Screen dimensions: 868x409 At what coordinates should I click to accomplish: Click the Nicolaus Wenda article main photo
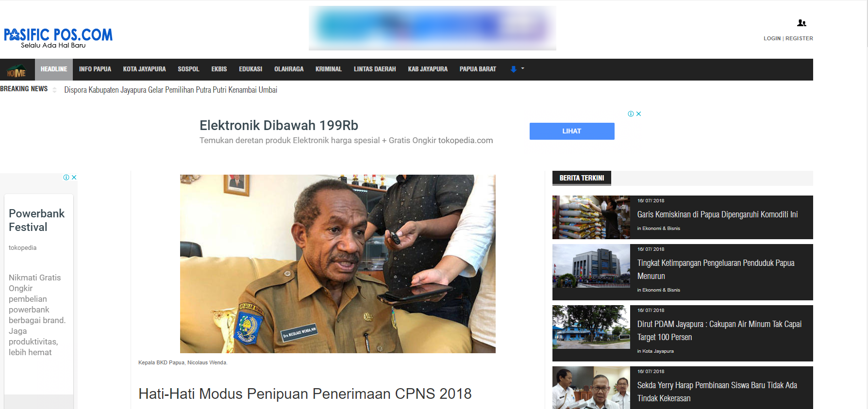click(337, 263)
